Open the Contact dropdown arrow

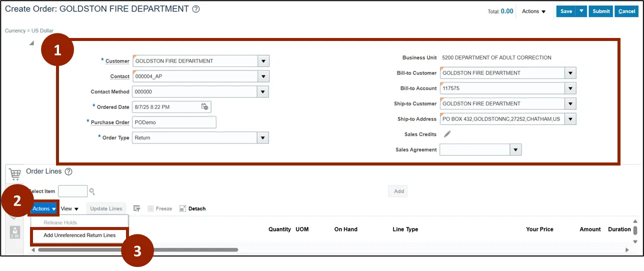(263, 76)
